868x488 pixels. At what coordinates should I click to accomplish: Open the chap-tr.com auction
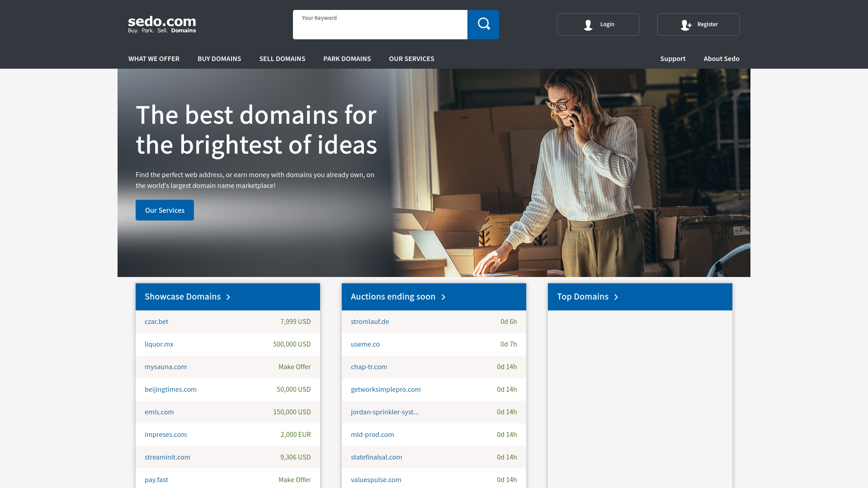pos(369,367)
